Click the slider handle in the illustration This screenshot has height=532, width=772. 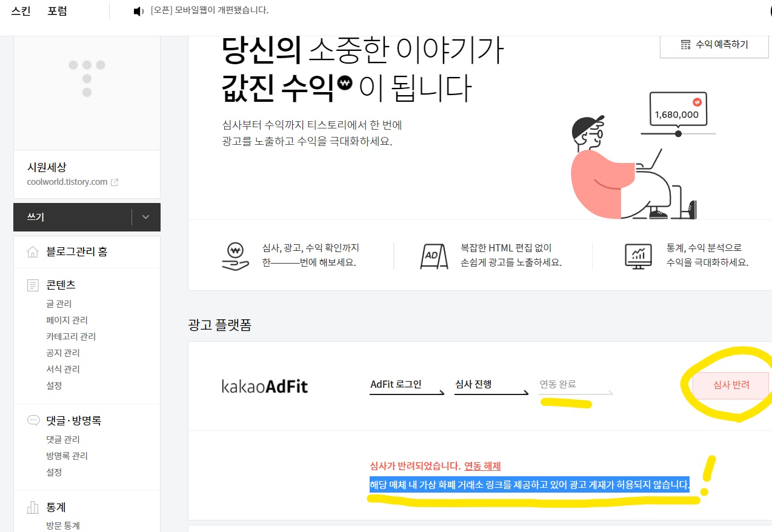tap(678, 133)
